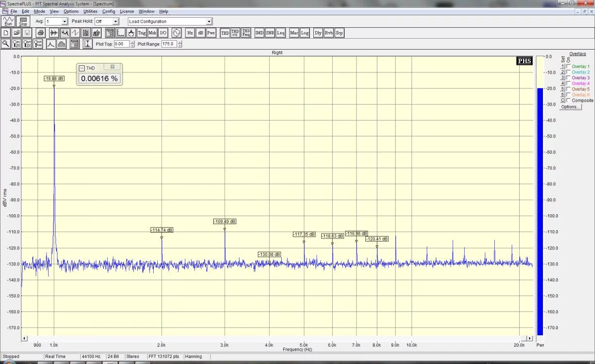Click inside the Plot Range input field
The width and height of the screenshot is (595, 364).
[169, 44]
